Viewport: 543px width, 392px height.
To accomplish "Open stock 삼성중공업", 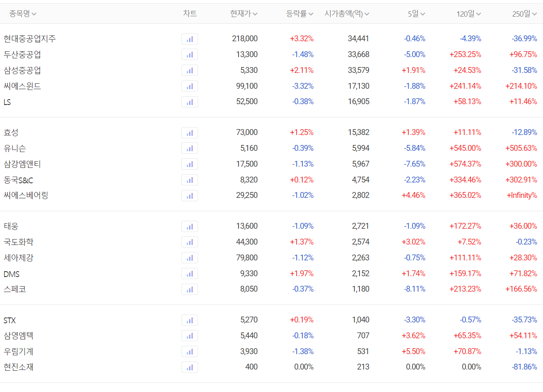I will pos(22,70).
